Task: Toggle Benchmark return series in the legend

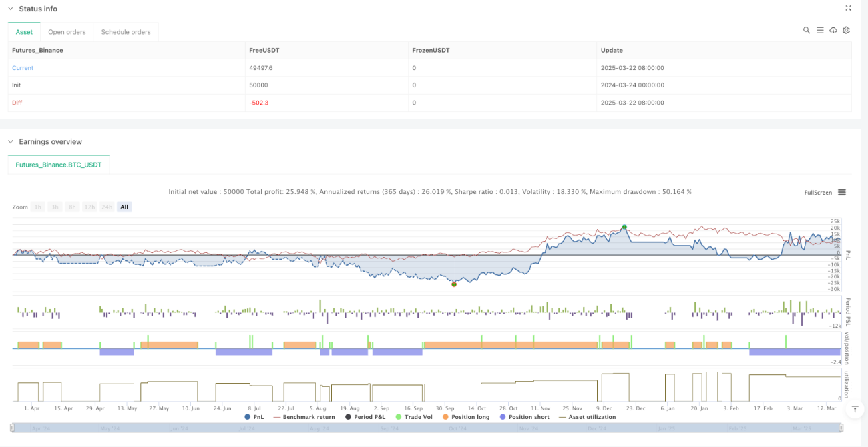Action: [x=304, y=417]
